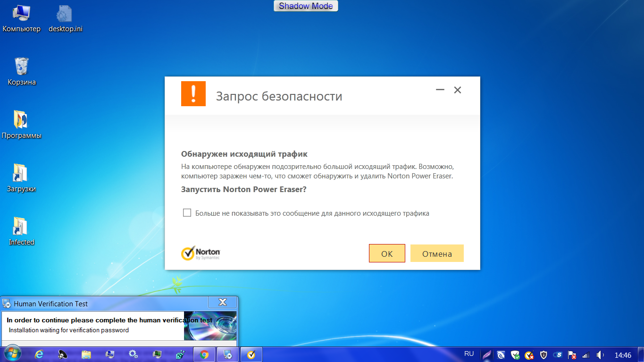644x362 pixels.
Task: Click the blue S tray icon
Action: click(x=558, y=354)
